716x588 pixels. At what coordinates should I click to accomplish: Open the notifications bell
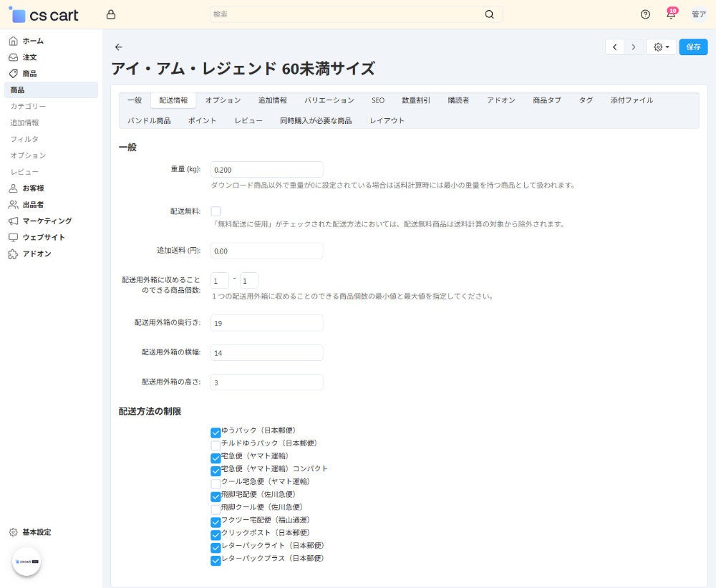(671, 14)
